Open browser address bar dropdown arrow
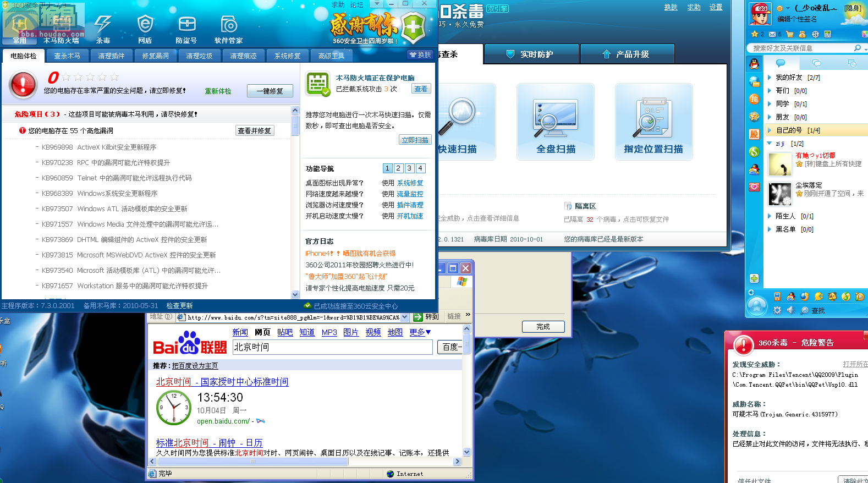Screen dimensions: 868x483 pos(405,317)
